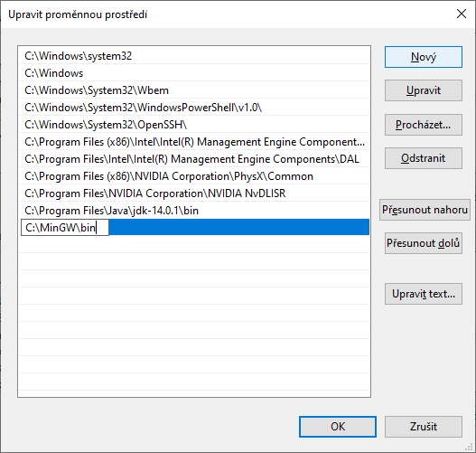
Task: Select the System32\Wbem path entry
Action: [194, 90]
